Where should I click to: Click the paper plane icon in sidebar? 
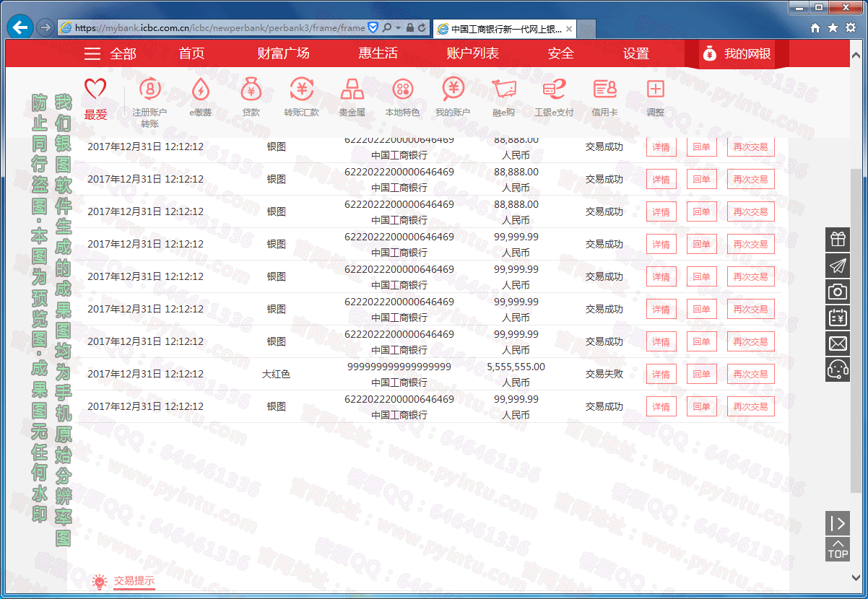coord(838,266)
